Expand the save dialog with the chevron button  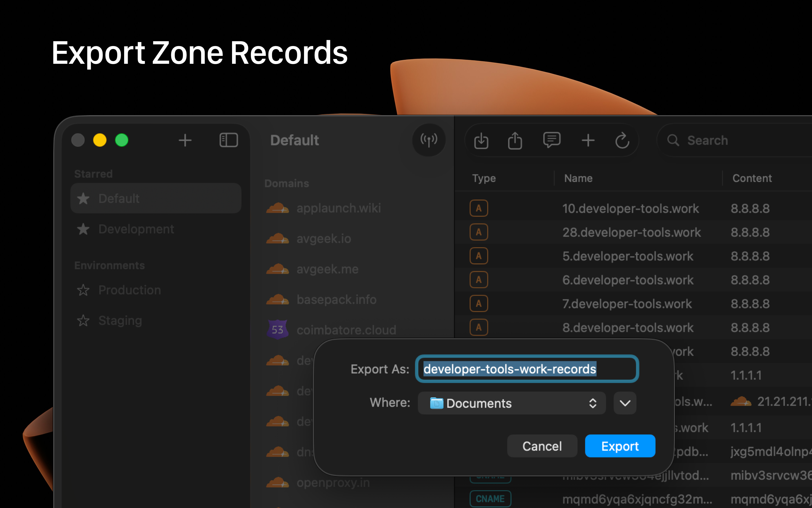(625, 403)
